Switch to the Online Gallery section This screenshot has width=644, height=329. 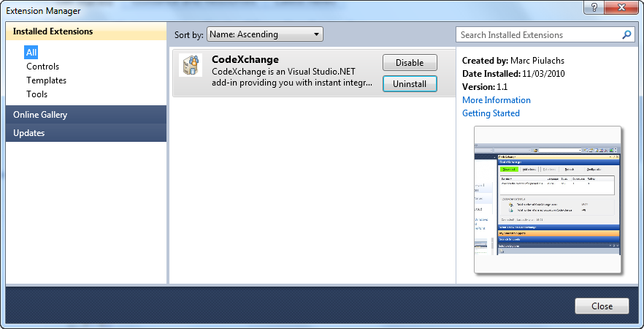[x=86, y=115]
